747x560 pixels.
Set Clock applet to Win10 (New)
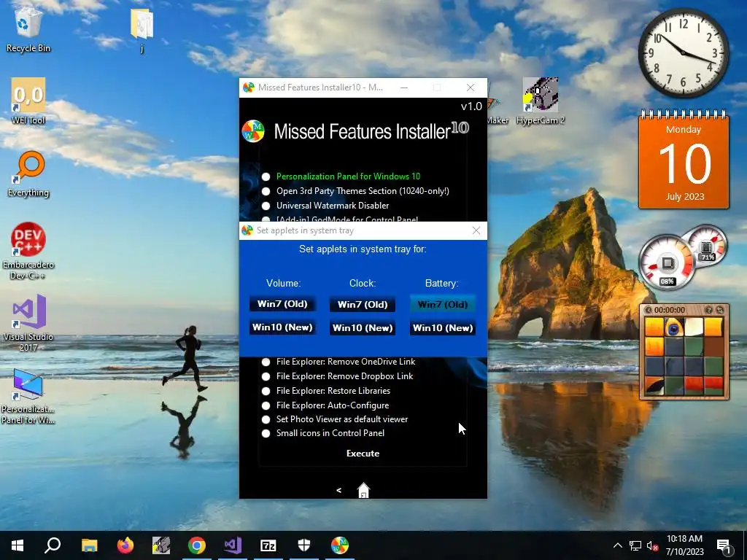pos(363,327)
